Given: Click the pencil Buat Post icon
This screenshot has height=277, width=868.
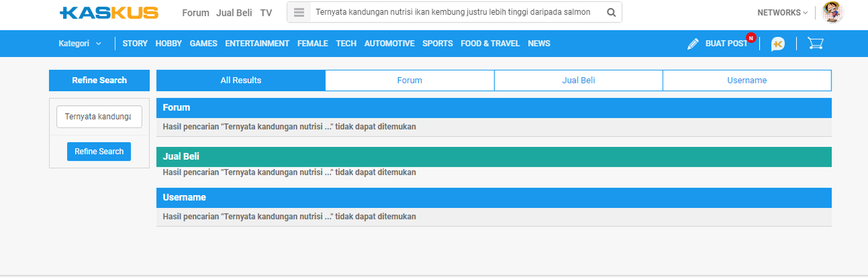Looking at the screenshot, I should click(692, 44).
